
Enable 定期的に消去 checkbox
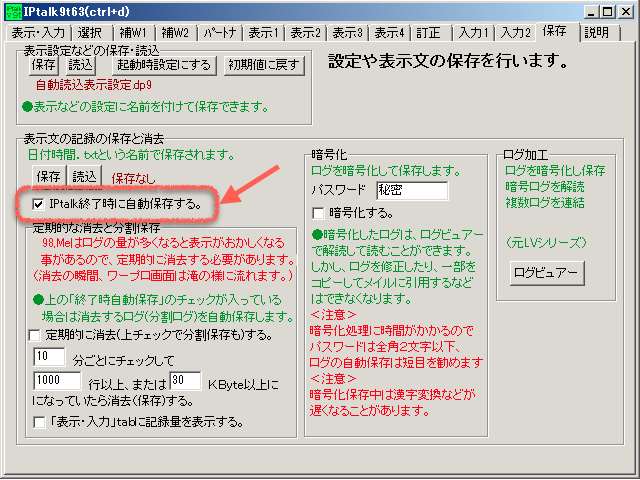click(x=35, y=336)
